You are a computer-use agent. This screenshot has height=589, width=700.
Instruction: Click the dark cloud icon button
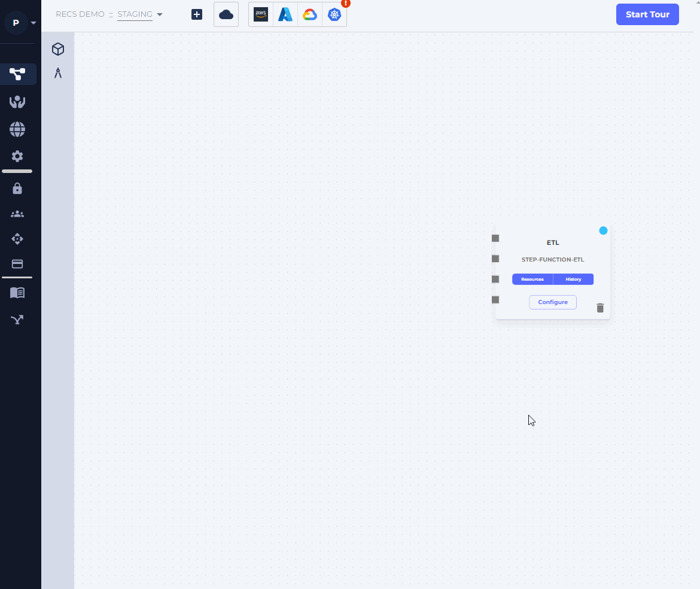(x=226, y=15)
